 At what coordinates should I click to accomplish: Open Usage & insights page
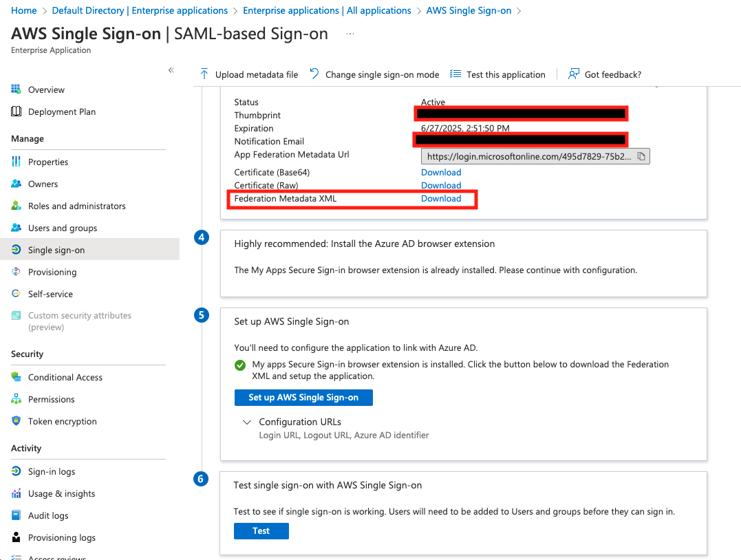pyautogui.click(x=61, y=493)
